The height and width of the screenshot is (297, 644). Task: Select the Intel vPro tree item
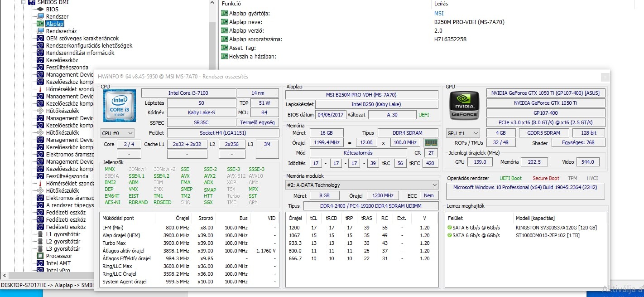[58, 270]
